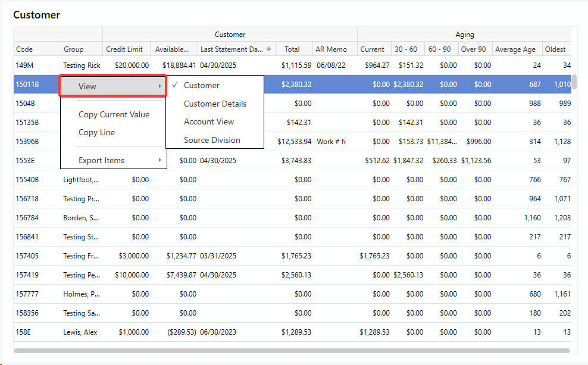Screen dimensions: 588x365
Task: Click Copy Current Value
Action: click(x=114, y=114)
